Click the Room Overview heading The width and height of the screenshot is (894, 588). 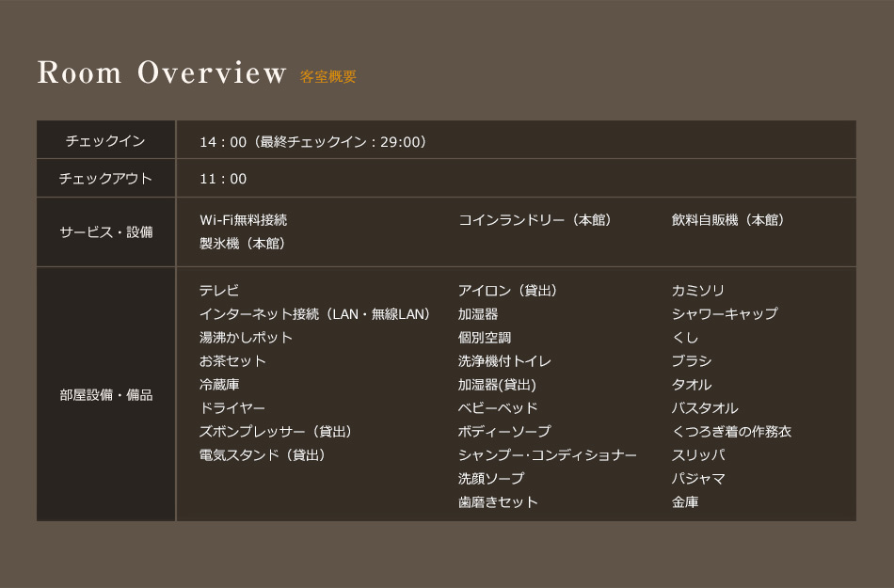(x=161, y=73)
